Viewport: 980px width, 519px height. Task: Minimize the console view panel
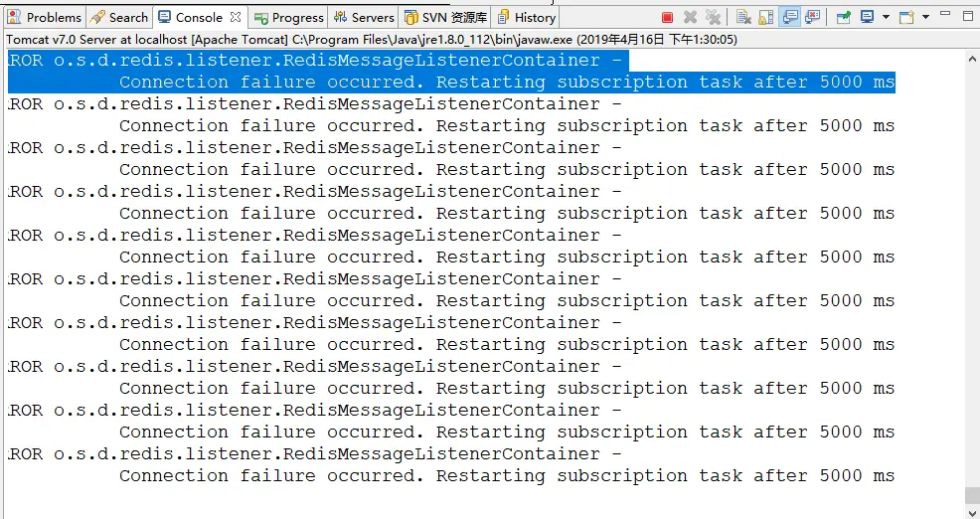coord(945,14)
